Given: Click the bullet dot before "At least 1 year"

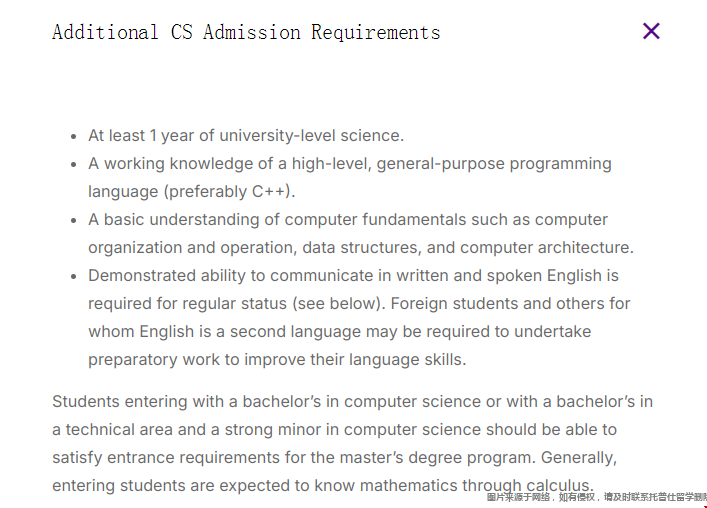Looking at the screenshot, I should point(73,137).
